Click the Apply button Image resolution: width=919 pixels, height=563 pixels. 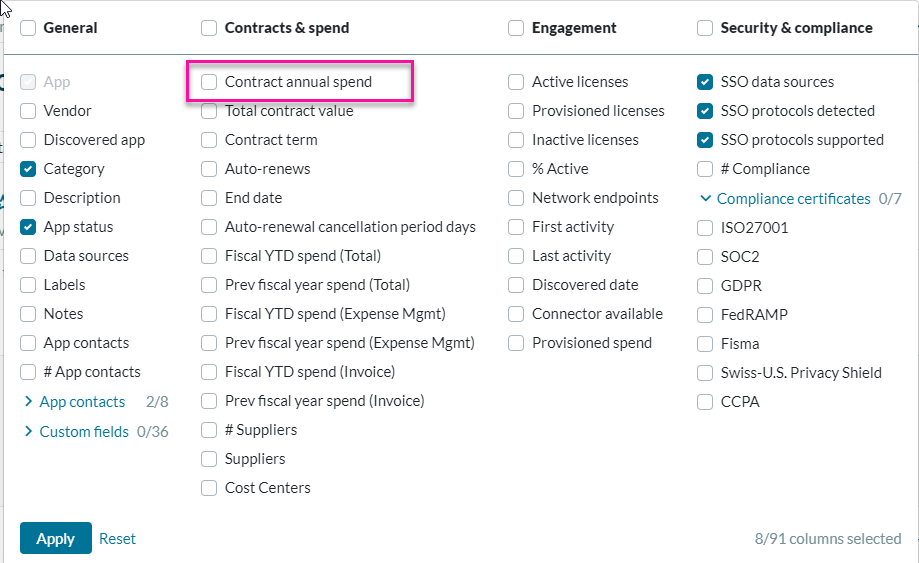click(x=55, y=538)
